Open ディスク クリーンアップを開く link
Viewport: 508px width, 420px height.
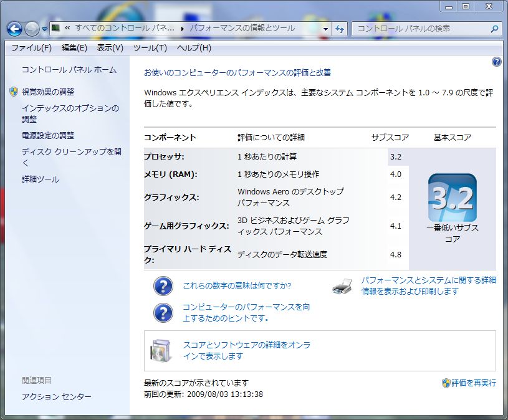pos(72,157)
